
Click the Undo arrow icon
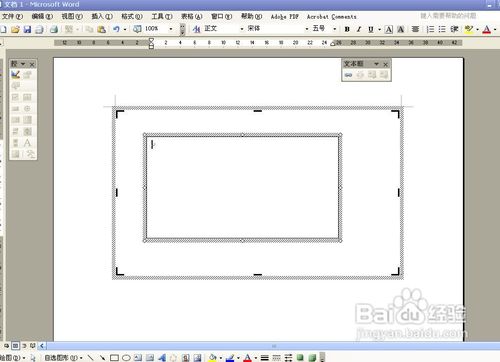(x=116, y=29)
